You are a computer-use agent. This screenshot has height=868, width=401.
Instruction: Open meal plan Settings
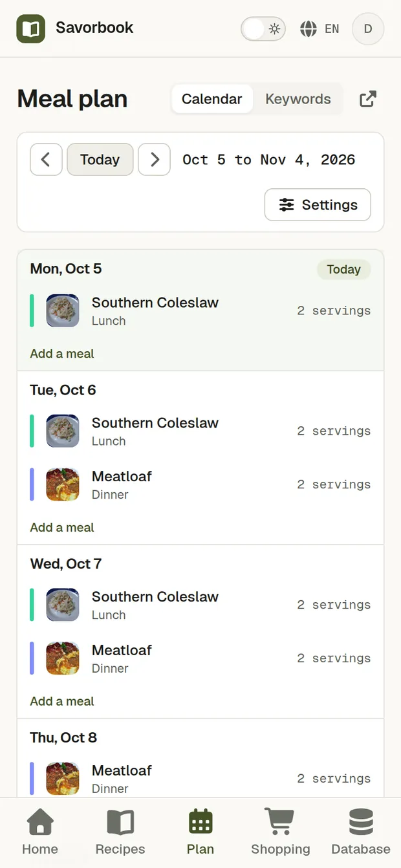318,205
